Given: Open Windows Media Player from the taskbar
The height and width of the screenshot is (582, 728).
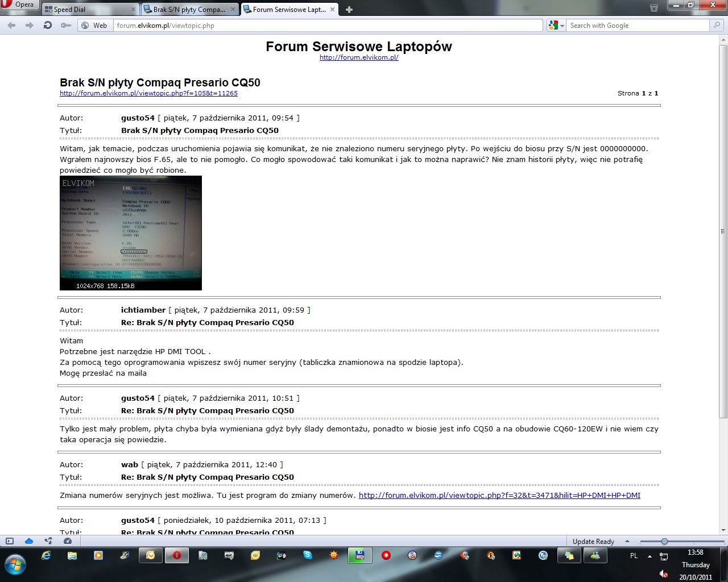Looking at the screenshot, I should tap(98, 555).
